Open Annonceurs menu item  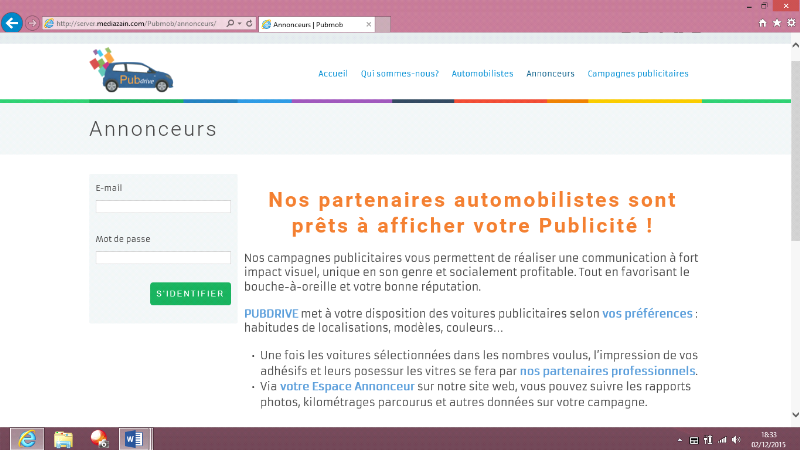pyautogui.click(x=550, y=73)
